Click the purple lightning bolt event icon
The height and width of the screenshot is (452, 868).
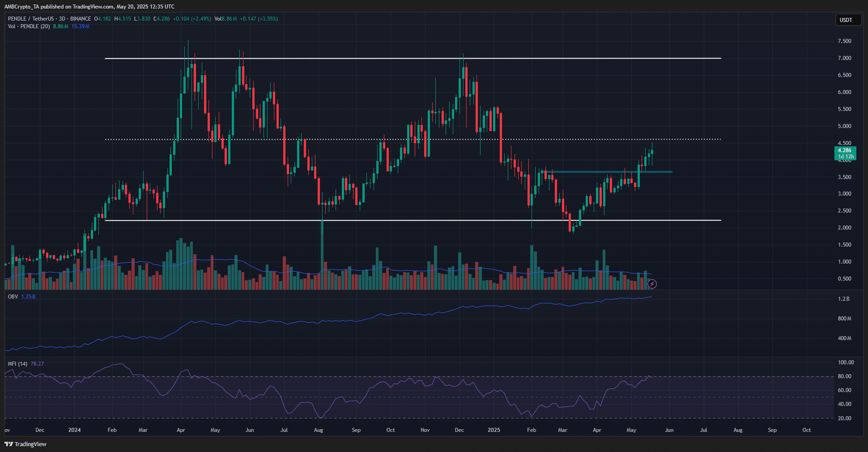point(652,284)
